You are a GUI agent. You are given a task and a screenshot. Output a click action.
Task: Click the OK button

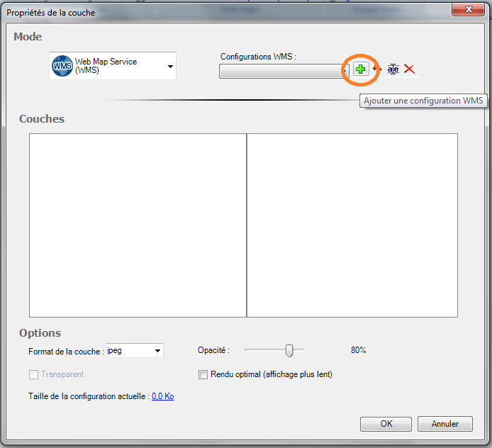tap(386, 424)
